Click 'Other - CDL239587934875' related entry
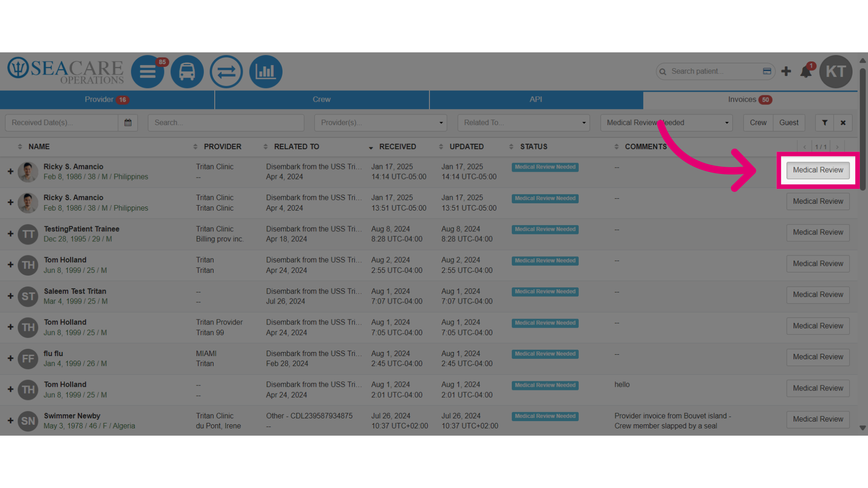This screenshot has height=488, width=868. [309, 416]
